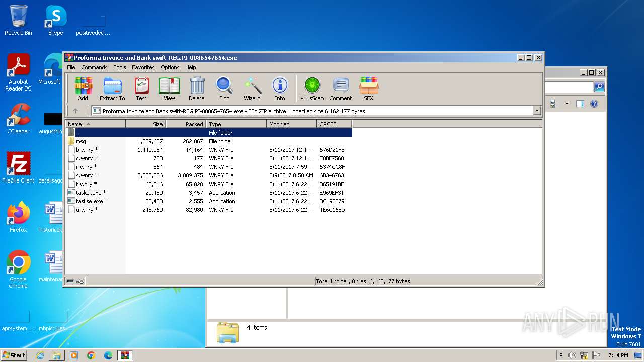Sort by the Size column header
644x362 pixels.
pyautogui.click(x=146, y=124)
